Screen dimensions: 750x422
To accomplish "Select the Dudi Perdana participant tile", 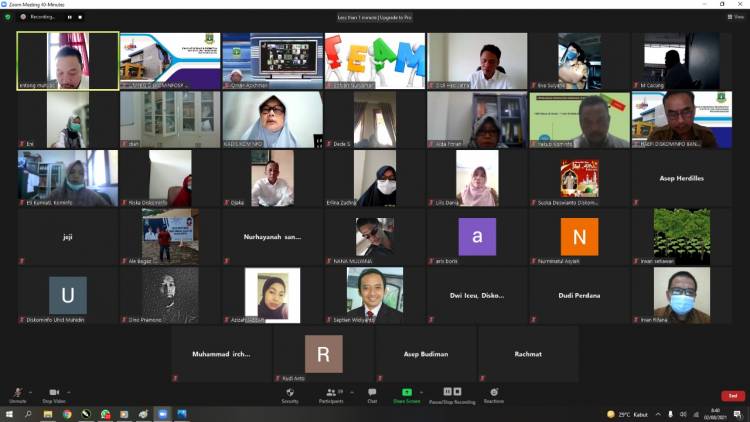I will point(579,295).
